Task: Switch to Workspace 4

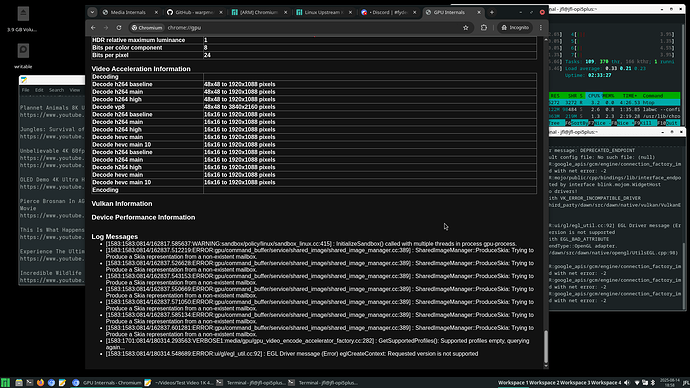Action: (606, 383)
